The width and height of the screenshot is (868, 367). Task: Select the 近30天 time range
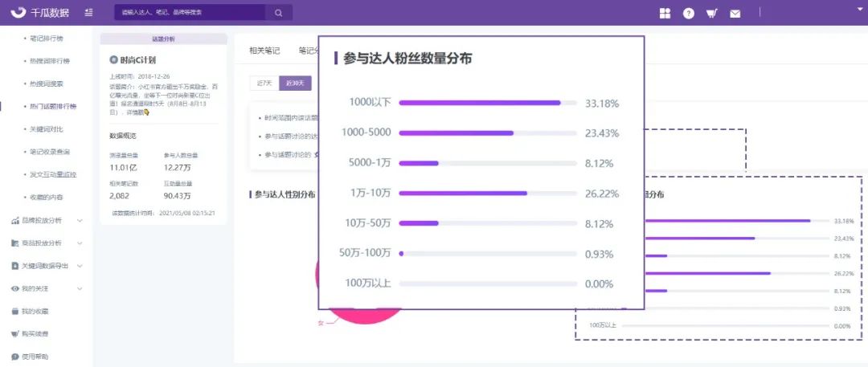coord(295,83)
